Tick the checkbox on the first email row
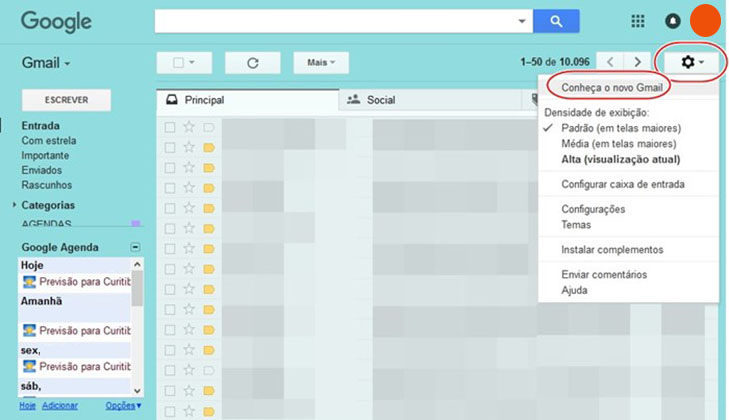 170,128
